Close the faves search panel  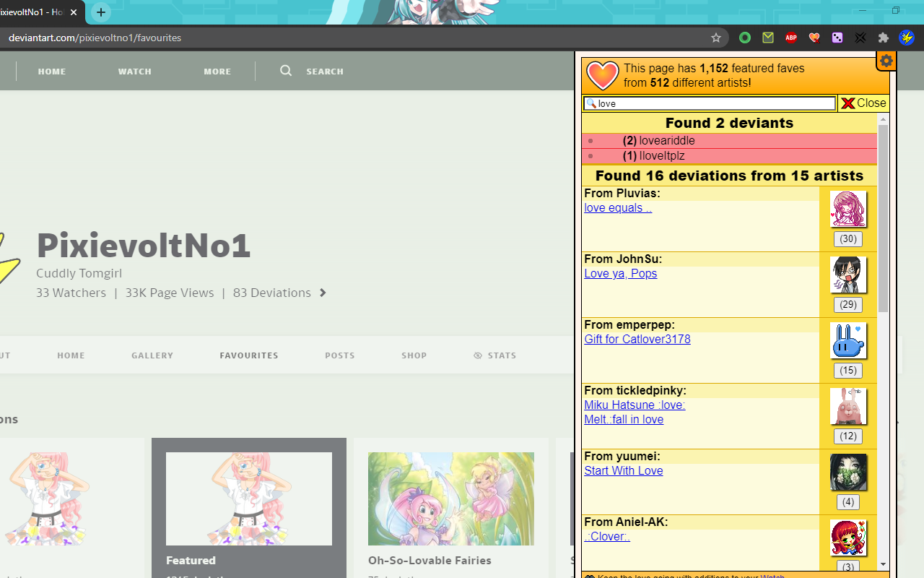863,103
